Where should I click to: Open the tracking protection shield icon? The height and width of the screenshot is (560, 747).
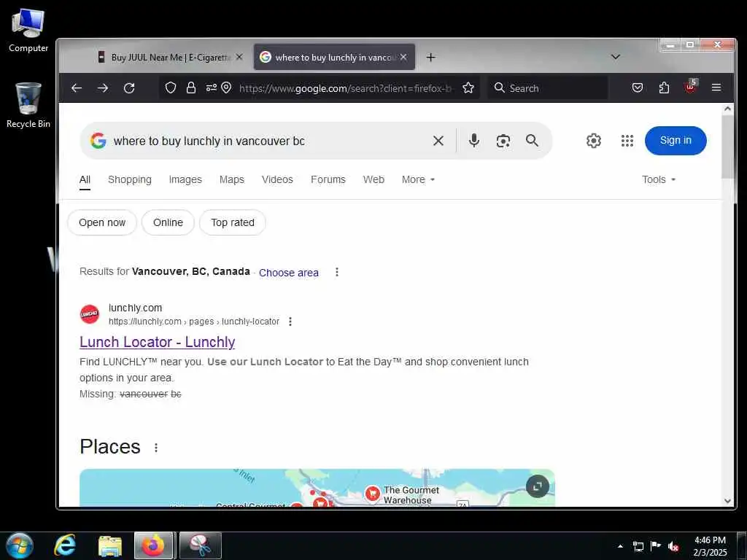coord(171,88)
